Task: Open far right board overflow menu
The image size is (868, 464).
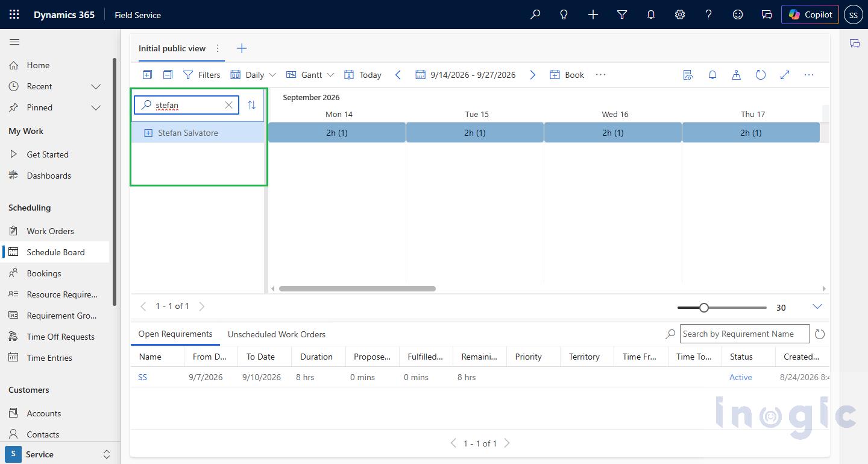Action: click(809, 75)
